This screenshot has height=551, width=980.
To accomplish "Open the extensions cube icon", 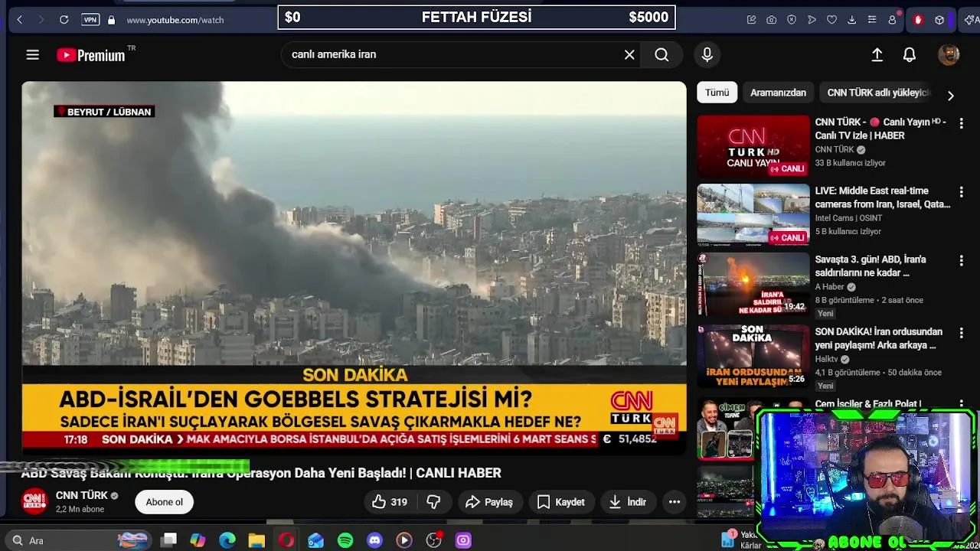I will click(x=939, y=20).
